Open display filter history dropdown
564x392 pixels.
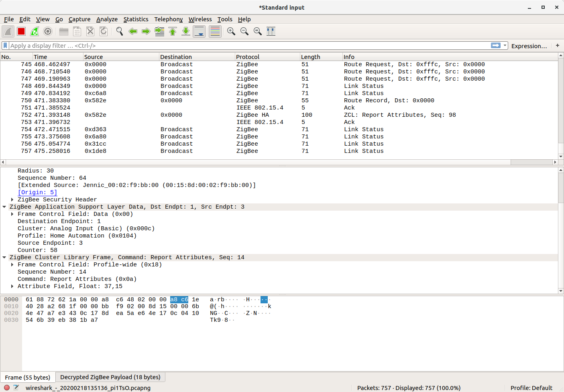(505, 46)
